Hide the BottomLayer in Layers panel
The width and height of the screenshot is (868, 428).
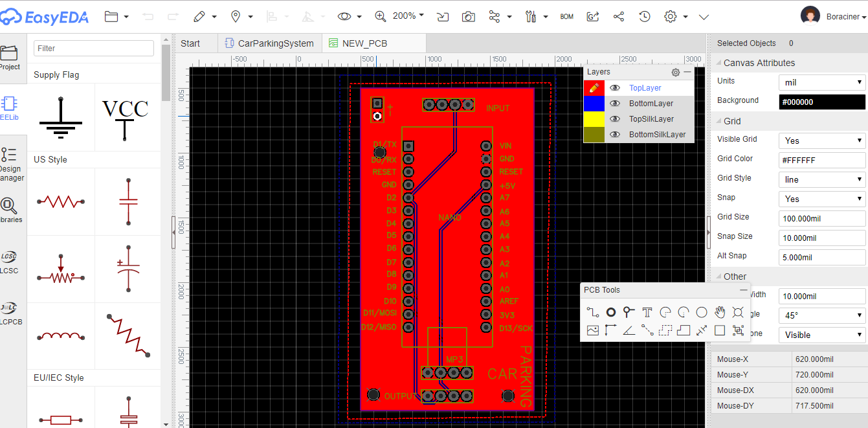pos(614,103)
